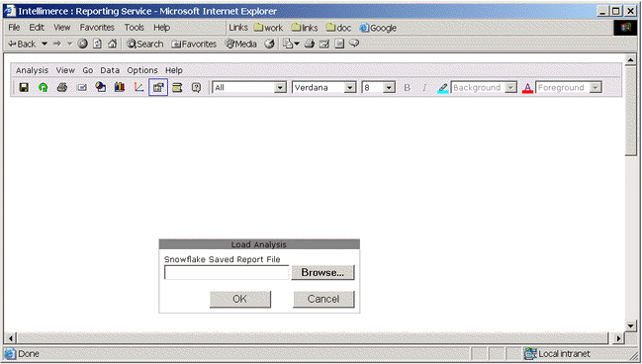Toggle Italic formatting button
Image resolution: width=642 pixels, height=364 pixels.
point(424,88)
